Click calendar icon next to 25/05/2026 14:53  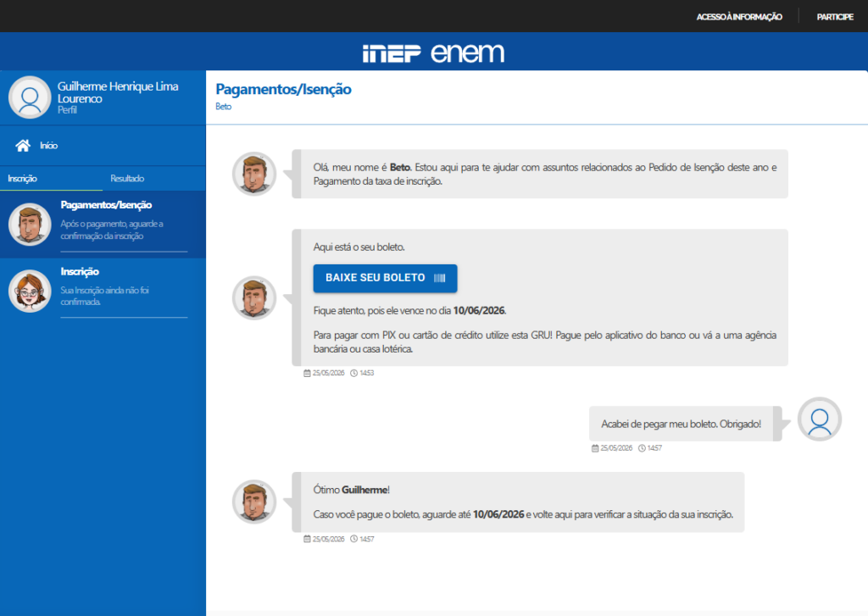pos(307,373)
